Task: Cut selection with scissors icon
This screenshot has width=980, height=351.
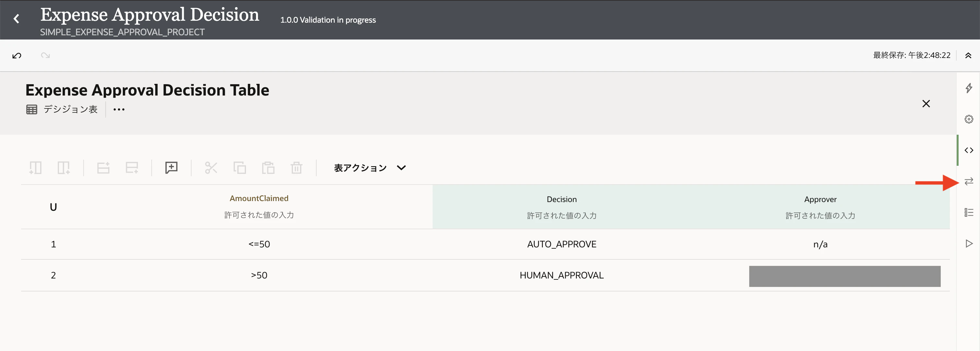Action: pos(211,168)
